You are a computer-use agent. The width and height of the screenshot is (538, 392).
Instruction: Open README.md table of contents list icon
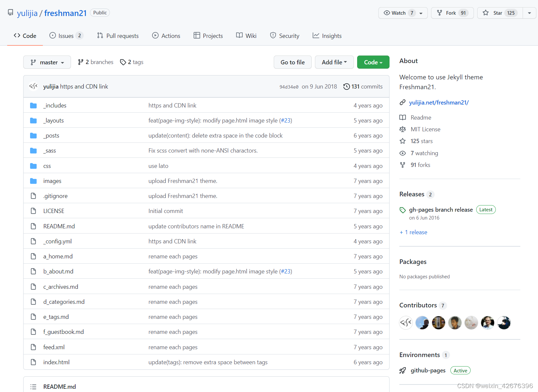click(x=33, y=387)
